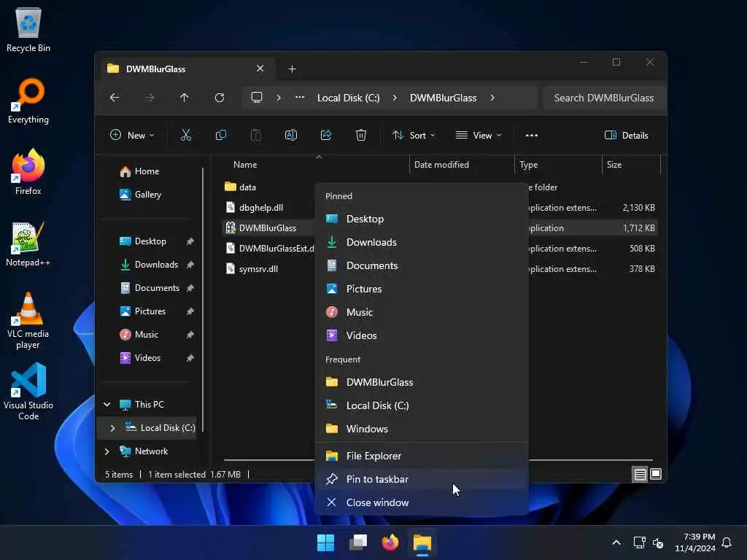Click the Share icon in toolbar
This screenshot has width=747, height=560.
pos(326,135)
